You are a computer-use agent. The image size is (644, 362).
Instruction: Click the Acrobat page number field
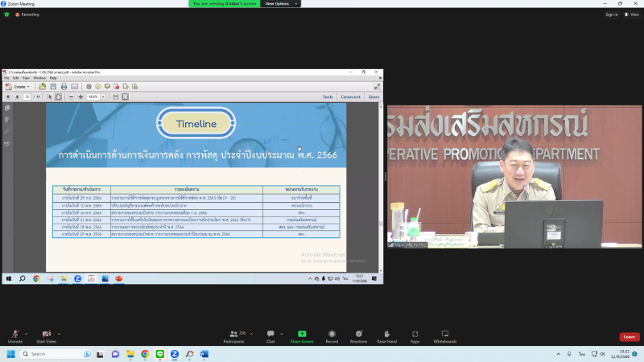27,97
